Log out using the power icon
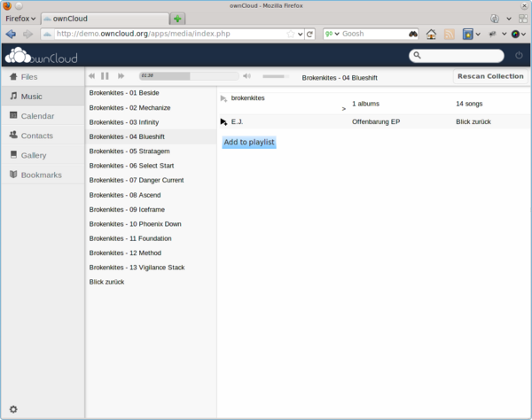The width and height of the screenshot is (532, 420). click(x=519, y=55)
